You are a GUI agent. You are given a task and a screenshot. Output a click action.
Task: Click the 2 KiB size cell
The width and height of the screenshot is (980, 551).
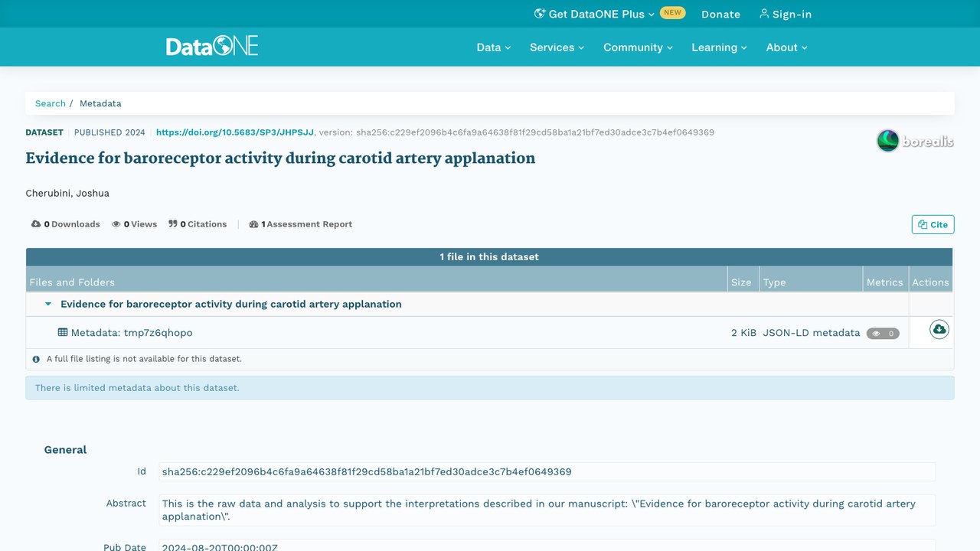click(743, 333)
